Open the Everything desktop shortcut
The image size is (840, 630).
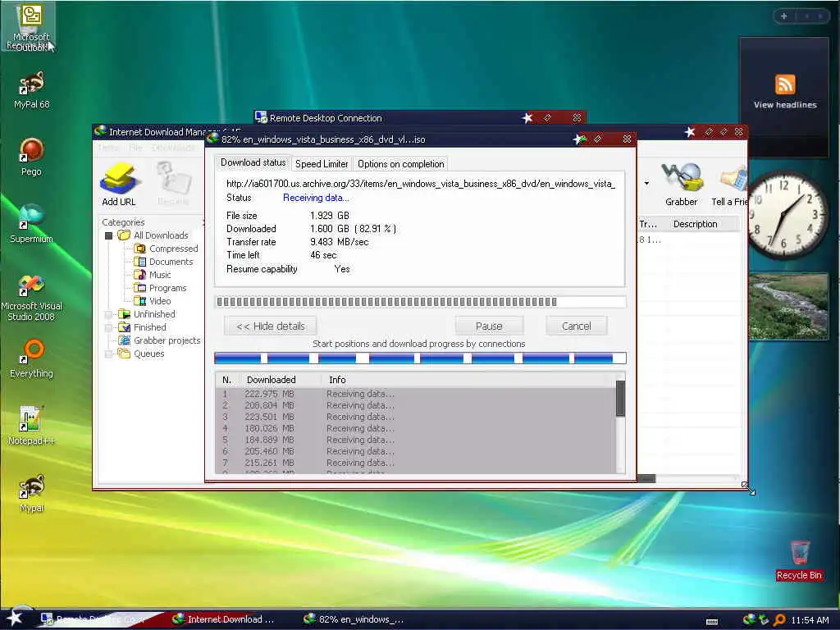click(x=31, y=358)
